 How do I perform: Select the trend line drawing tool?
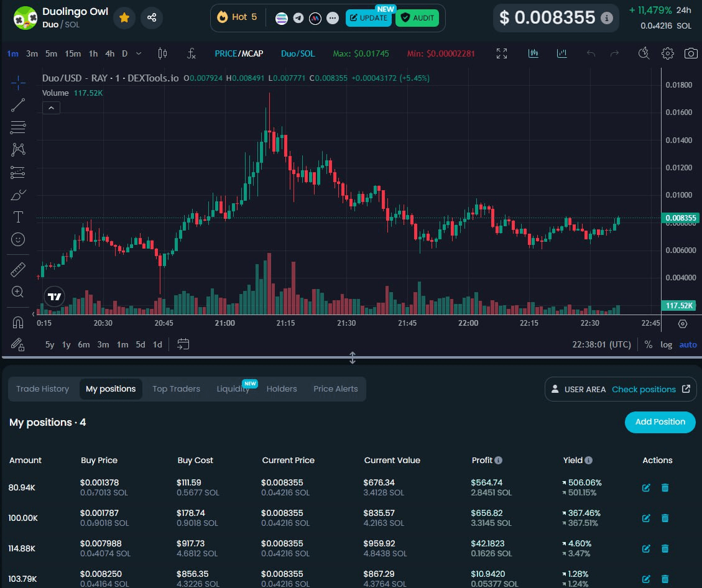tap(18, 105)
